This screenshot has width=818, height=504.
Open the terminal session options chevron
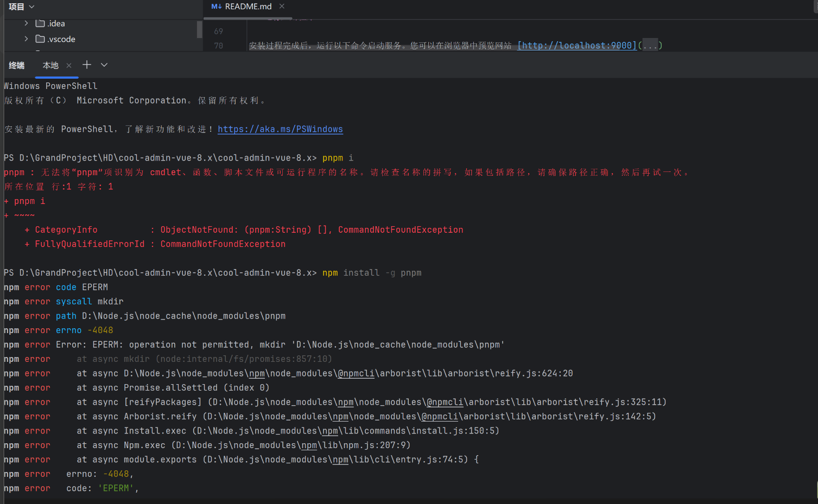[103, 65]
